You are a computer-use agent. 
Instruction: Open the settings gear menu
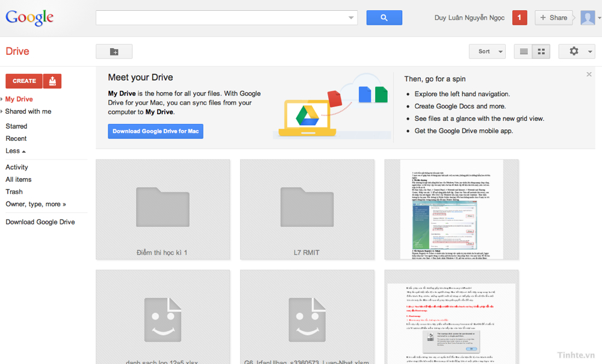574,51
